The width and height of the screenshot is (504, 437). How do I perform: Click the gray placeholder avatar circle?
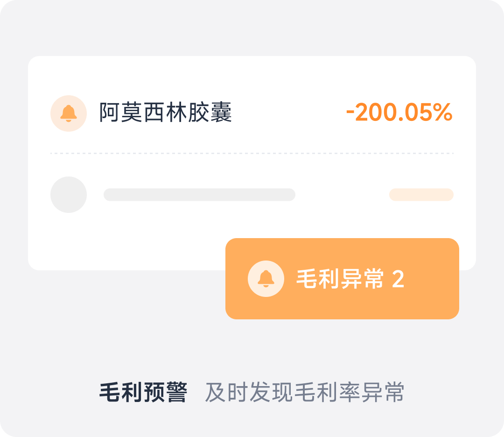(x=69, y=195)
